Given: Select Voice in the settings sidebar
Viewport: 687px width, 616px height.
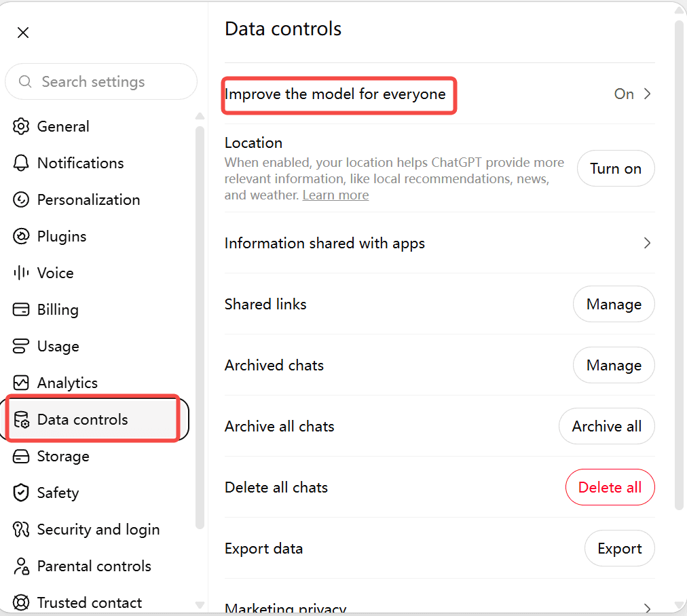Looking at the screenshot, I should [x=95, y=273].
